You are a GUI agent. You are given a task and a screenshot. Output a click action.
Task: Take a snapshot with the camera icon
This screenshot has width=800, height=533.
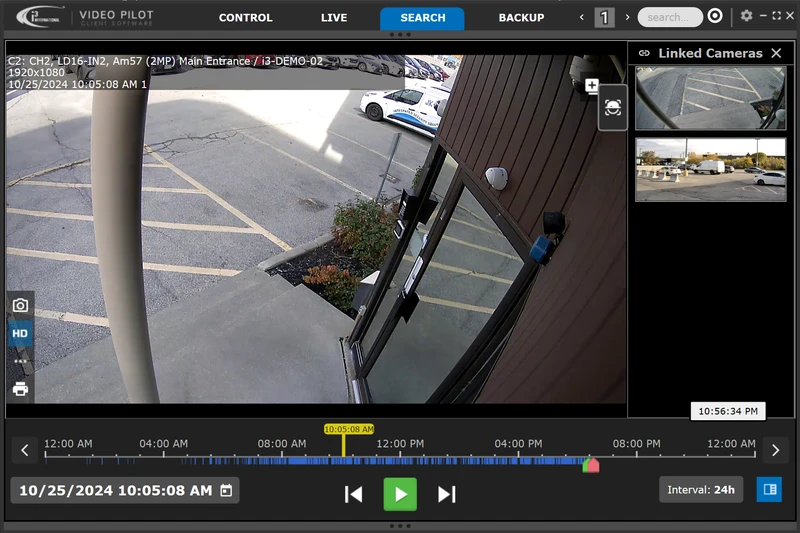20,306
